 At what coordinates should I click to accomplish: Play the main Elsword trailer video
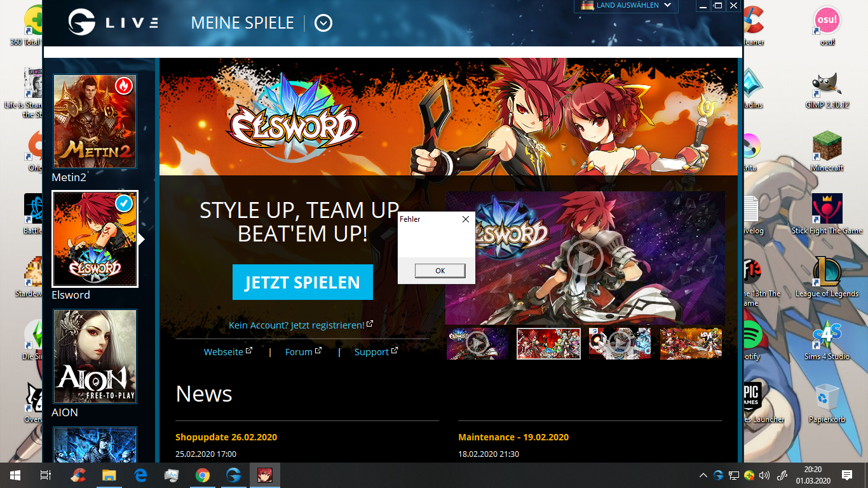pyautogui.click(x=585, y=258)
